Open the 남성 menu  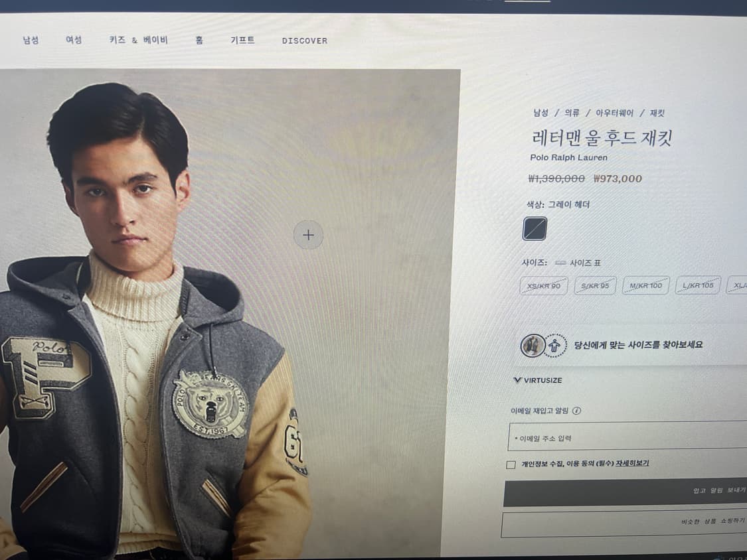31,40
